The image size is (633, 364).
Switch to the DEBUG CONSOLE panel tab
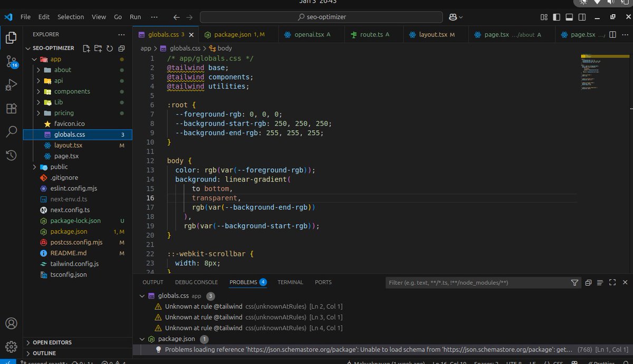coord(196,283)
